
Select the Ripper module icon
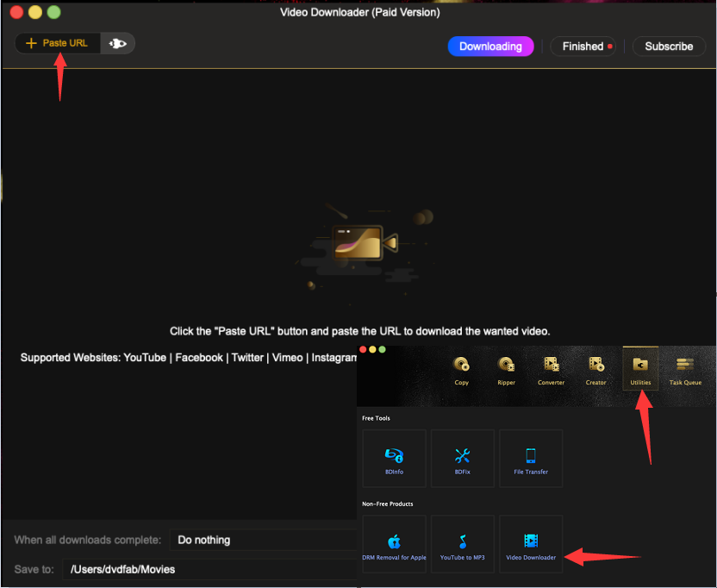(506, 371)
